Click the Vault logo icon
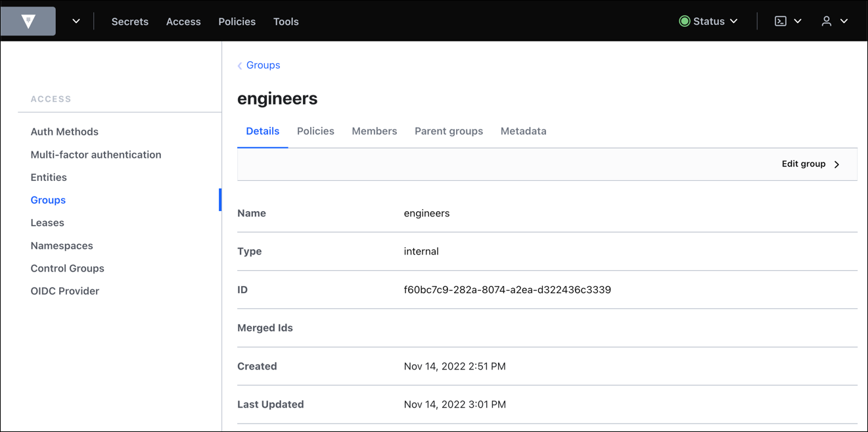868x432 pixels. point(28,20)
